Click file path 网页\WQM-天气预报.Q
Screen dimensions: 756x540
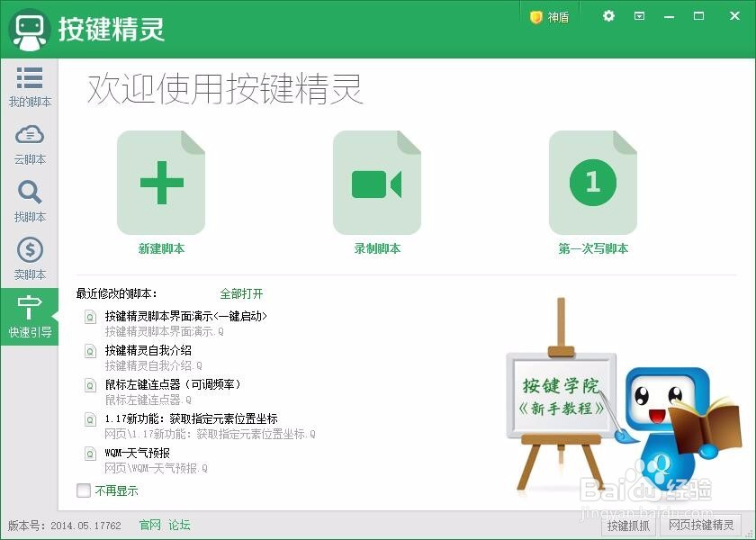(157, 469)
